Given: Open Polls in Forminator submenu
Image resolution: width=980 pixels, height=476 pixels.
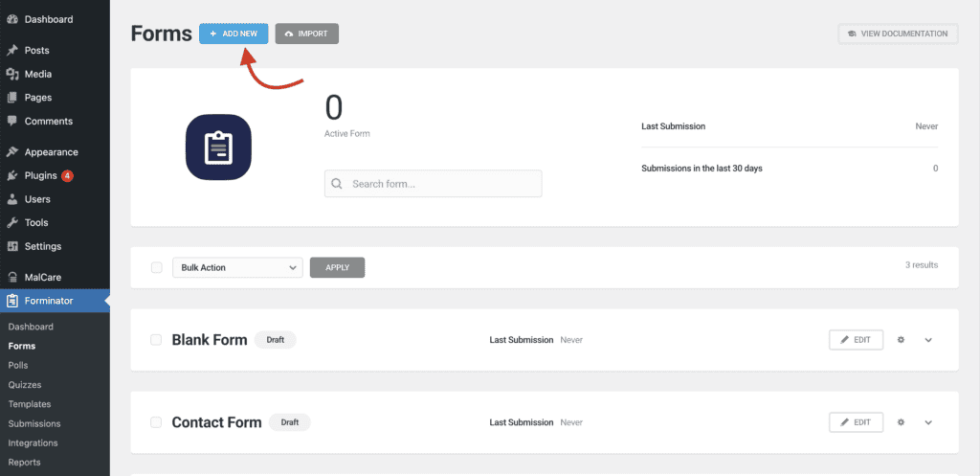Looking at the screenshot, I should tap(18, 365).
